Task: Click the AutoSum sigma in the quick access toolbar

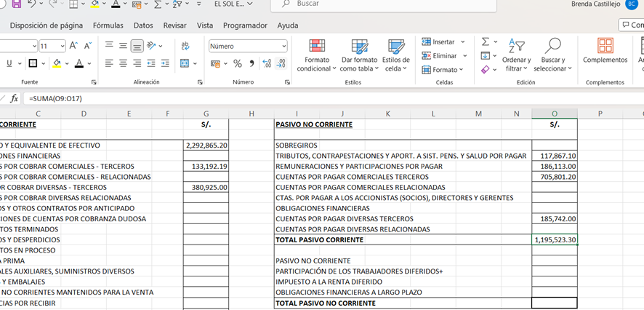Action: tap(157, 4)
